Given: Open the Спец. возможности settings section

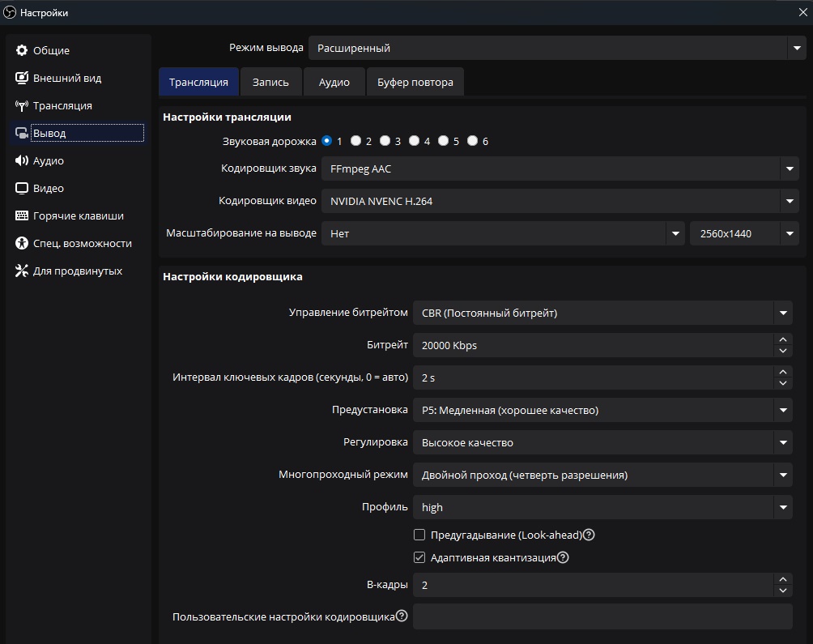Looking at the screenshot, I should tap(79, 243).
